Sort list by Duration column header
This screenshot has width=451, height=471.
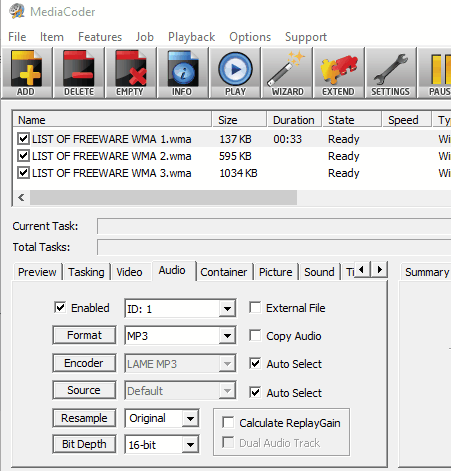(294, 120)
